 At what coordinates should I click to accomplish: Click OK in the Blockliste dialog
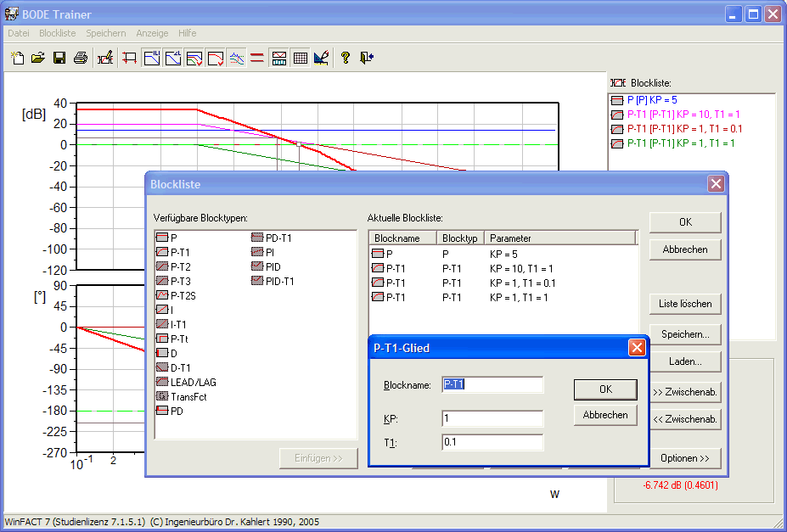point(685,222)
